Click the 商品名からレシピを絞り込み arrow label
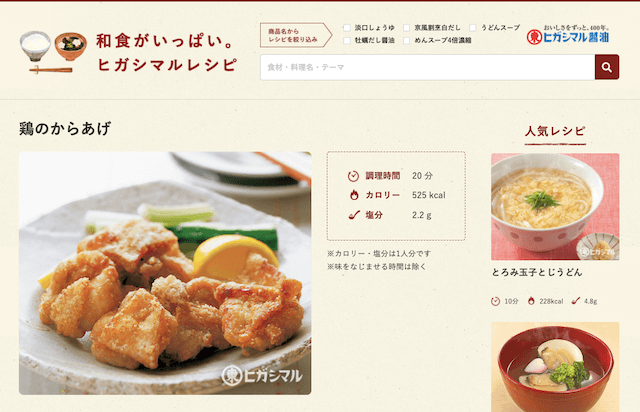Viewport: 640px width, 412px height. click(x=296, y=35)
